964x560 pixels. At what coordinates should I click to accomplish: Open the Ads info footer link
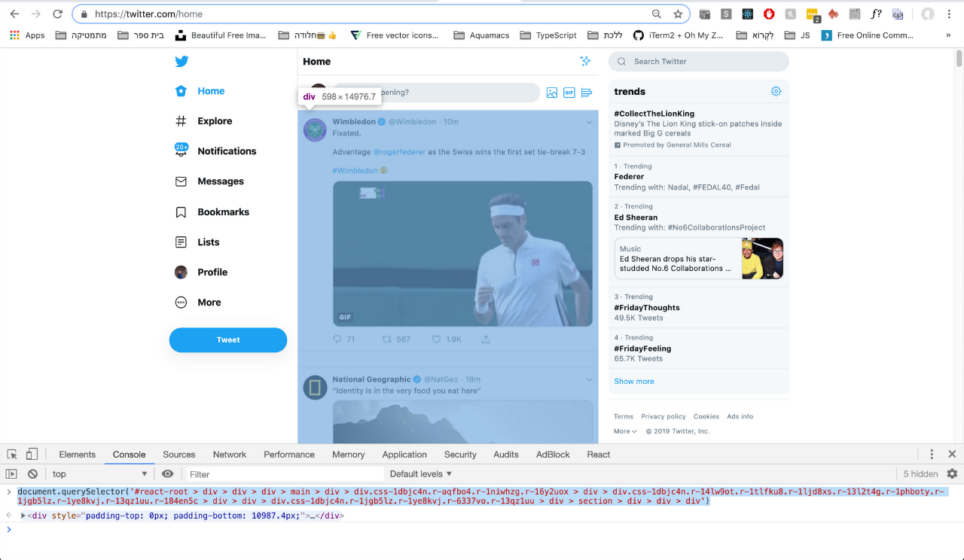(740, 416)
